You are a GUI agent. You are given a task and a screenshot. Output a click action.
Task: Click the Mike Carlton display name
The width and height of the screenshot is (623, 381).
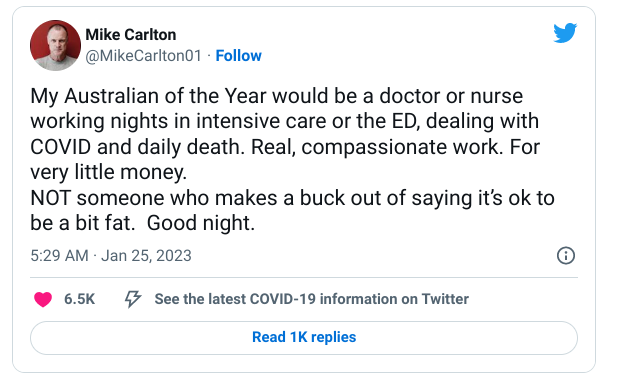coord(131,35)
